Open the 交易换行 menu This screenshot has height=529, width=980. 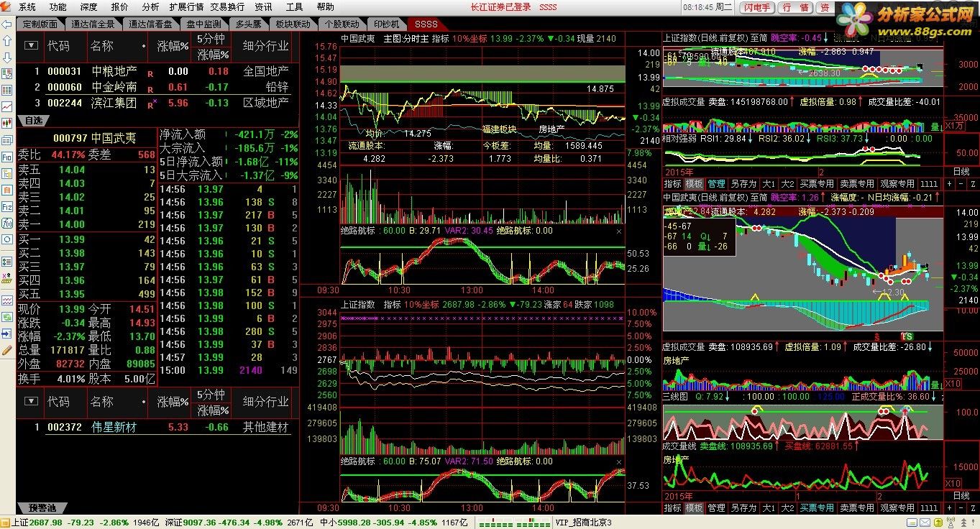tap(227, 6)
